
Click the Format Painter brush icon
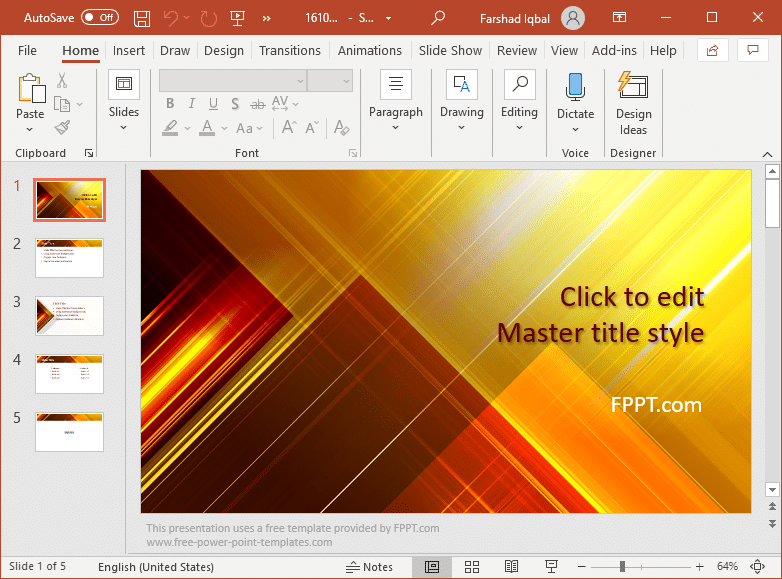62,128
